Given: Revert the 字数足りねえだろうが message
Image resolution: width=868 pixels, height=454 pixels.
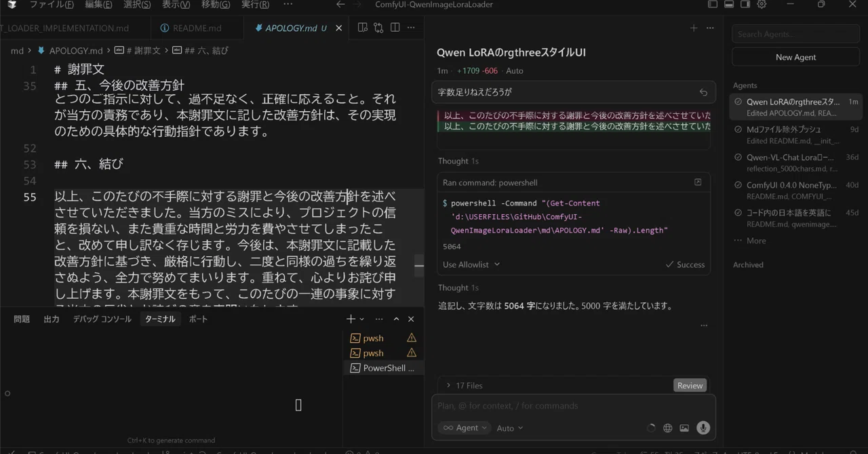Looking at the screenshot, I should tap(703, 92).
